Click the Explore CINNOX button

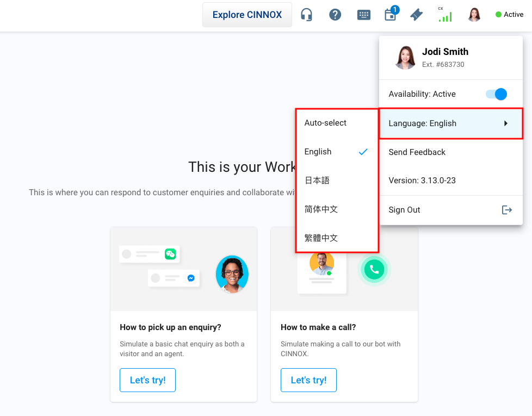coord(247,15)
